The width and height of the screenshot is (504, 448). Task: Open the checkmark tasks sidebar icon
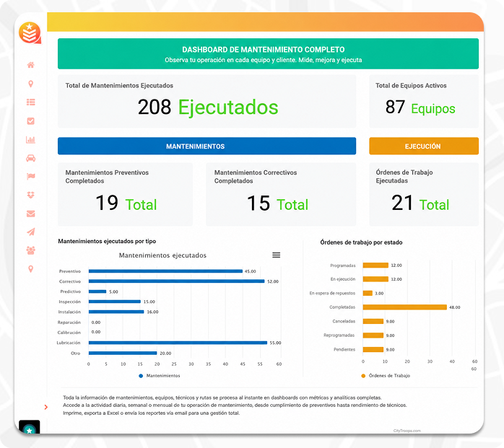30,120
